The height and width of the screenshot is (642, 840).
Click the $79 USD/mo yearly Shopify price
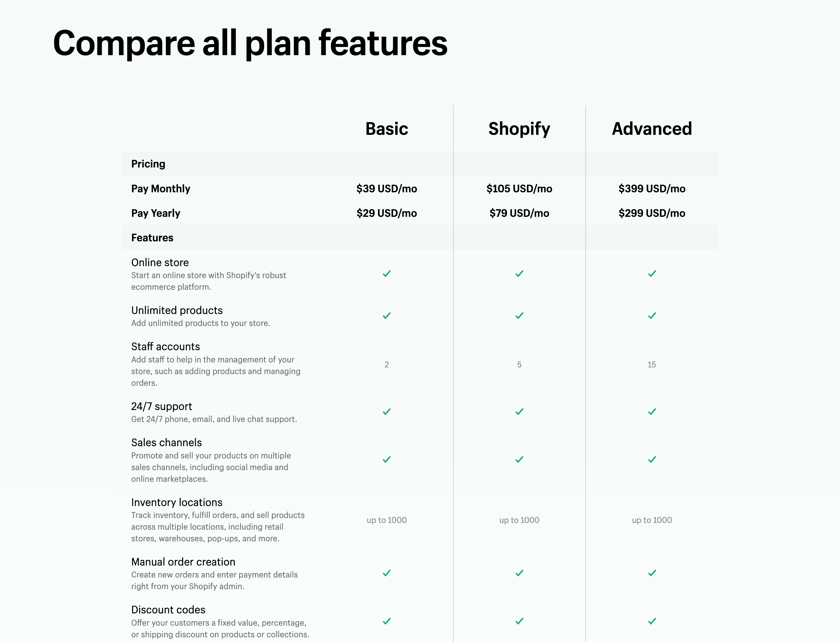[x=519, y=213]
